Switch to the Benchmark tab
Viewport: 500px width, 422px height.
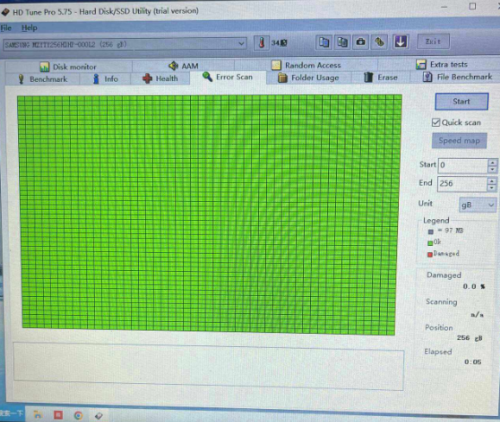[43, 79]
